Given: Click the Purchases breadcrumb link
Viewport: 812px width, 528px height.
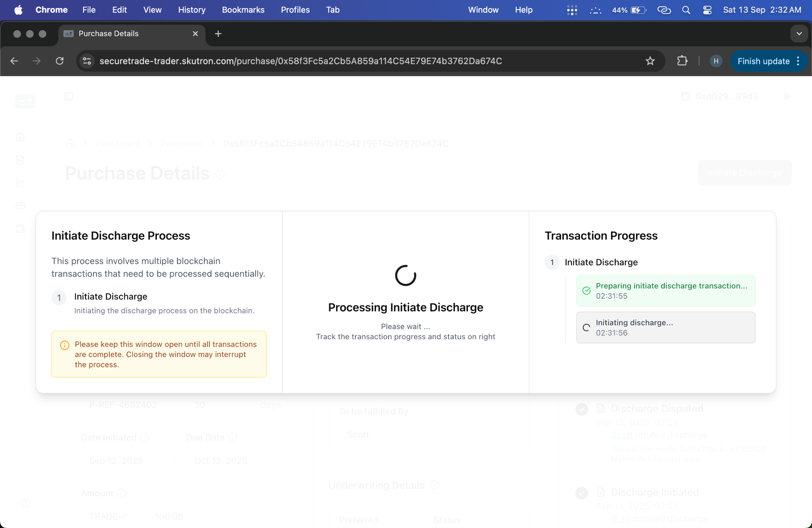Looking at the screenshot, I should coord(182,144).
